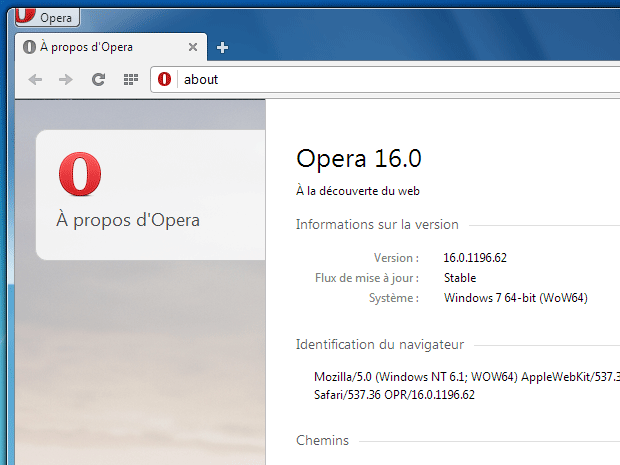Viewport: 620px width, 465px height.
Task: Click the 'Chemins' section heading
Action: (322, 440)
